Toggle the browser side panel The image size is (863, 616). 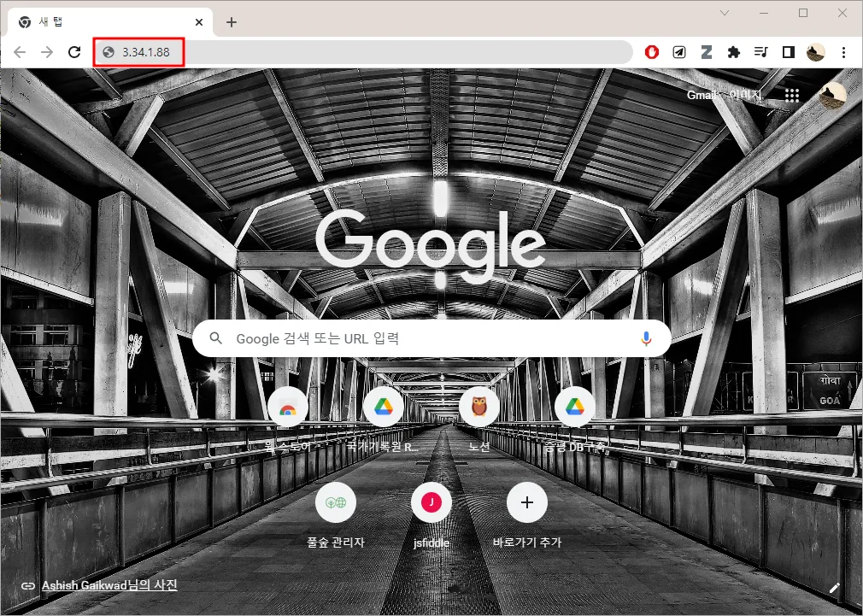pyautogui.click(x=788, y=52)
